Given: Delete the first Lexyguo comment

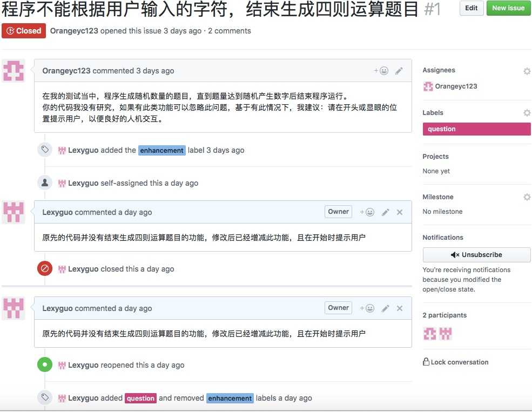Looking at the screenshot, I should (400, 212).
